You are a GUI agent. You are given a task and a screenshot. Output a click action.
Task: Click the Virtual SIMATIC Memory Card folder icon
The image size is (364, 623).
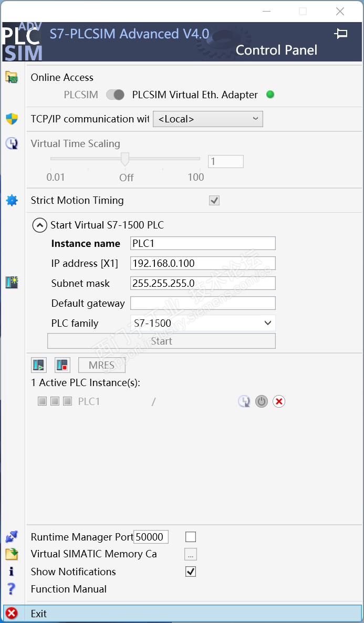click(x=12, y=554)
